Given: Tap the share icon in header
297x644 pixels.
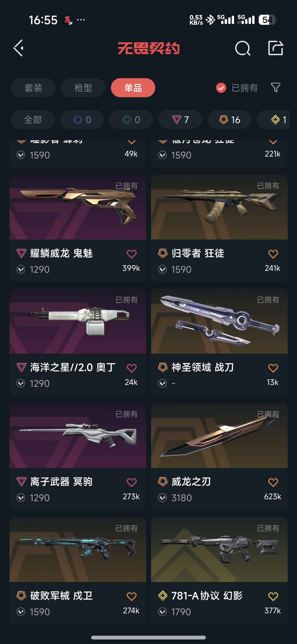Looking at the screenshot, I should tap(276, 48).
